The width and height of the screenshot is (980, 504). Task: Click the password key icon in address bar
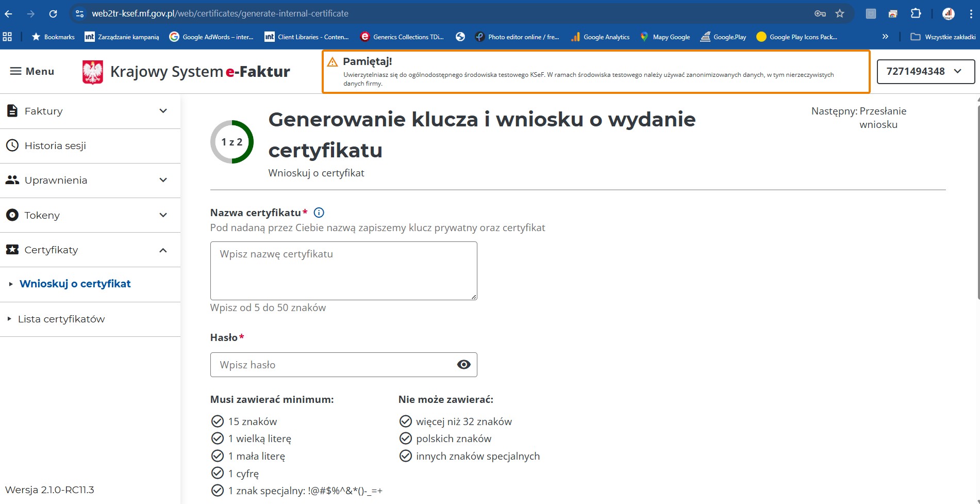pyautogui.click(x=820, y=14)
